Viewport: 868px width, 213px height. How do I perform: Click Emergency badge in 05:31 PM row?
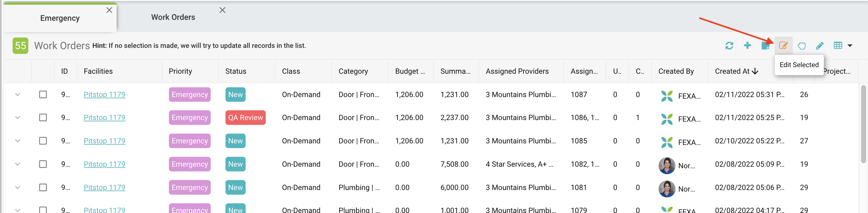tap(190, 95)
